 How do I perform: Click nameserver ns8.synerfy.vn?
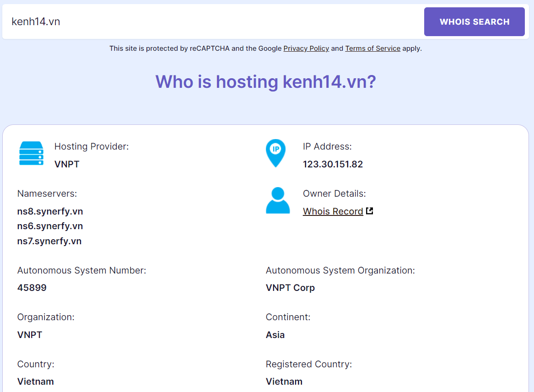point(50,211)
